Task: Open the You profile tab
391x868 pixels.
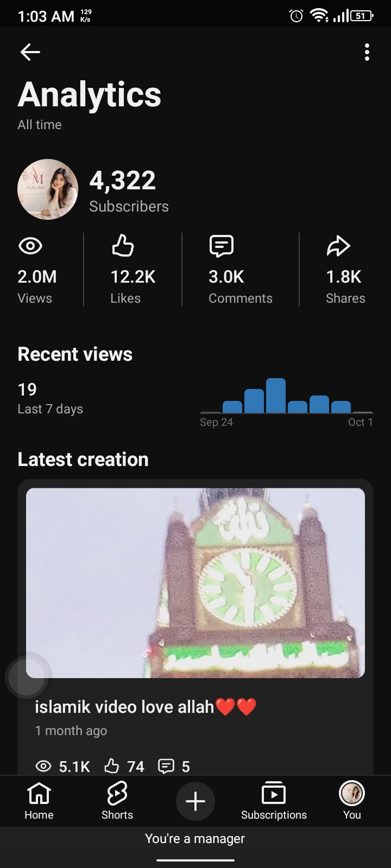Action: (x=352, y=801)
